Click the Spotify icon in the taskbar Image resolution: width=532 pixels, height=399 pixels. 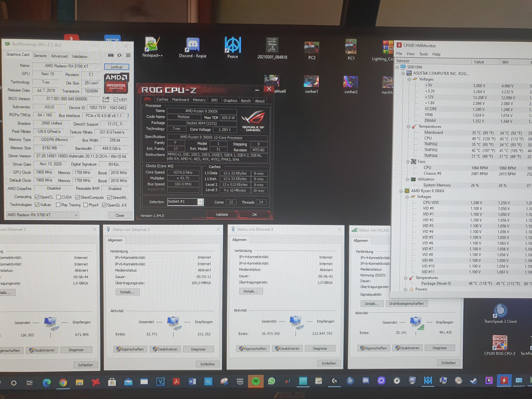click(x=256, y=381)
